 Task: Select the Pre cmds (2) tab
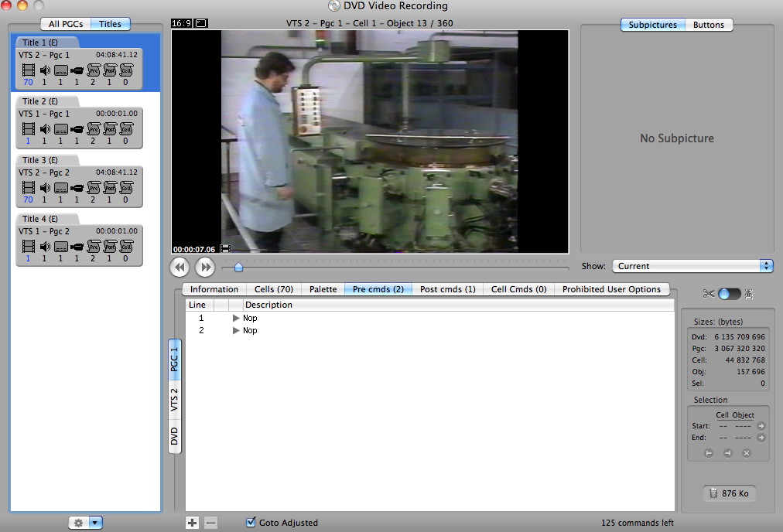[x=378, y=289]
